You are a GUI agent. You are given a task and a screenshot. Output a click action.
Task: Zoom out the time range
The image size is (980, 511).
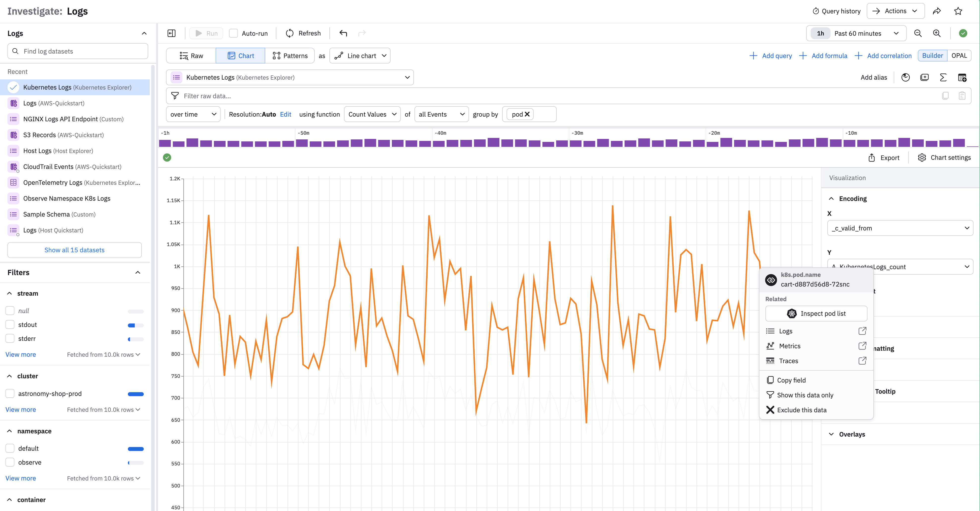918,33
